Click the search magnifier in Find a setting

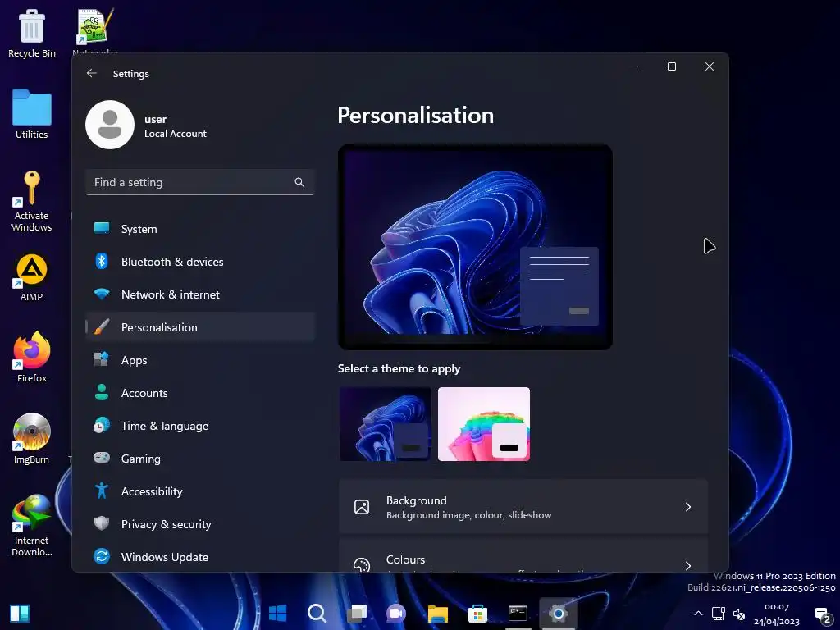click(x=299, y=182)
